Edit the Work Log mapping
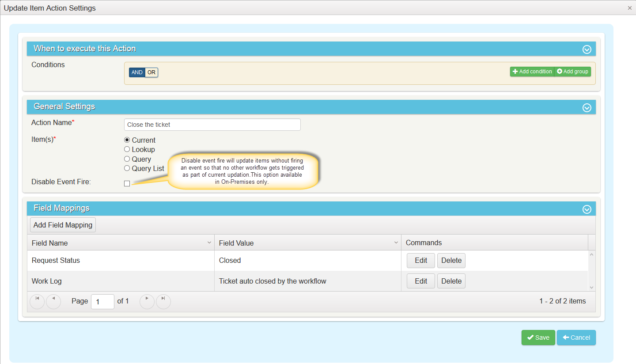636x364 pixels. pyautogui.click(x=421, y=281)
